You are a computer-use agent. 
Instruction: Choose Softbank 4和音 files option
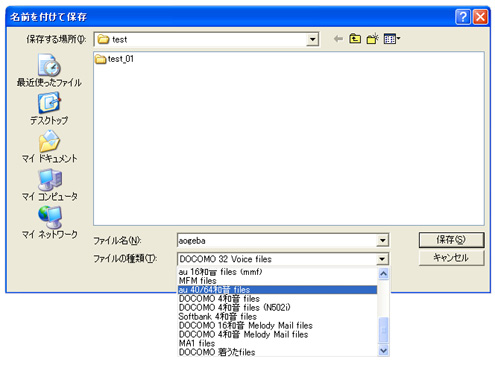(x=278, y=316)
